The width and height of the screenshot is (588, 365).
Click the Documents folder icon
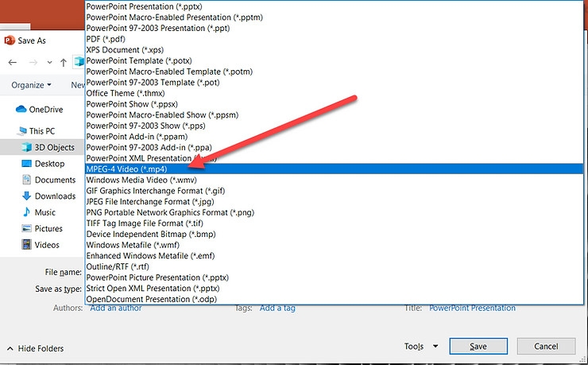coord(27,180)
